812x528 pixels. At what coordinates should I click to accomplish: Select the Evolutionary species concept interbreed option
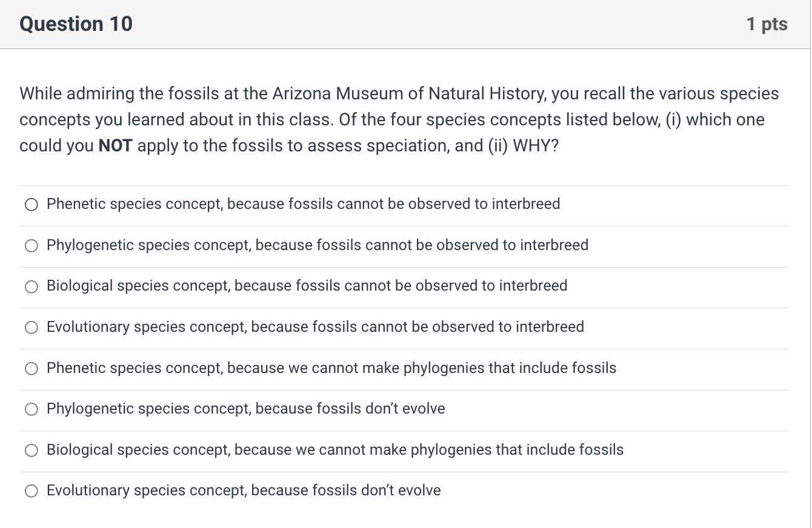click(31, 327)
